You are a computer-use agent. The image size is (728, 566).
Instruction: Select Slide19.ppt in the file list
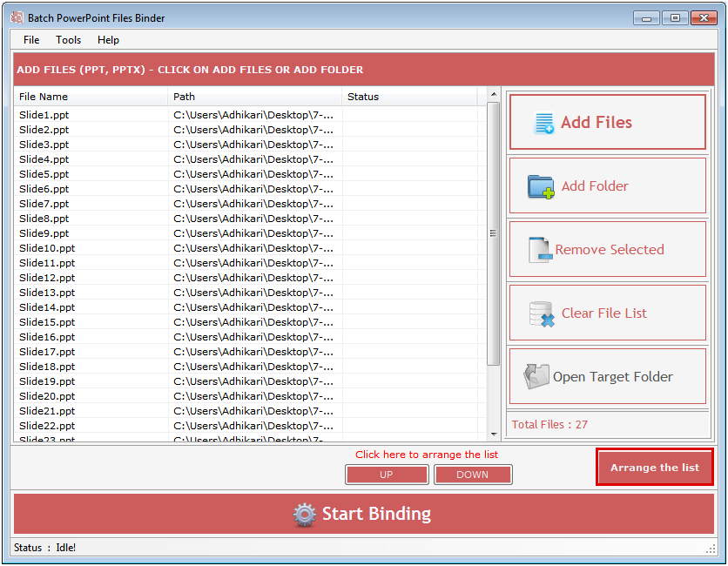(47, 381)
